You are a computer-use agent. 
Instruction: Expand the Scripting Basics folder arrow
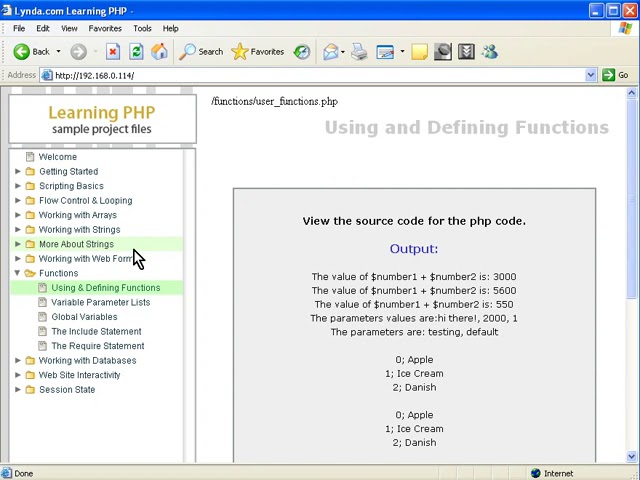click(18, 186)
